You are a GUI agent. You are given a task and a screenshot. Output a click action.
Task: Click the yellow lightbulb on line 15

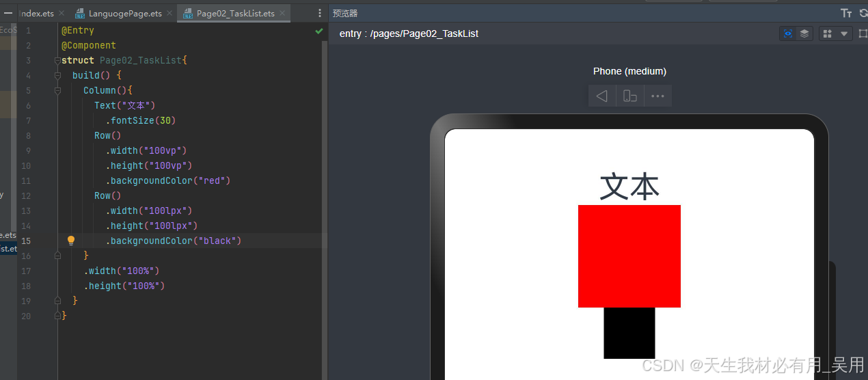click(x=70, y=241)
